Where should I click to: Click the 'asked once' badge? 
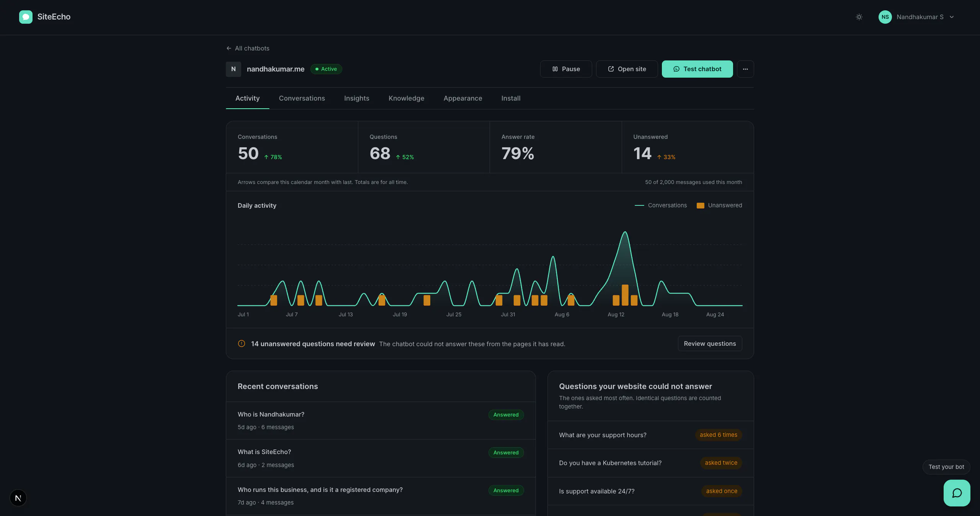coord(722,491)
